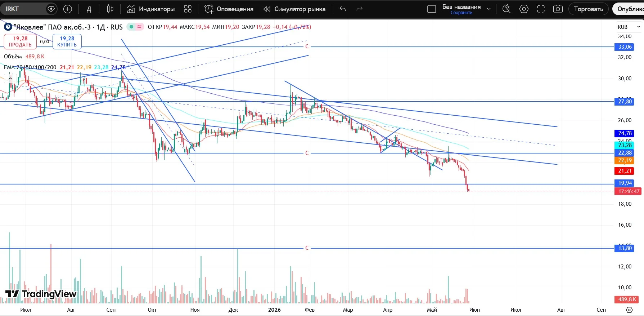Click the 24,78 EMA price label
This screenshot has width=644, height=316.
pyautogui.click(x=625, y=133)
